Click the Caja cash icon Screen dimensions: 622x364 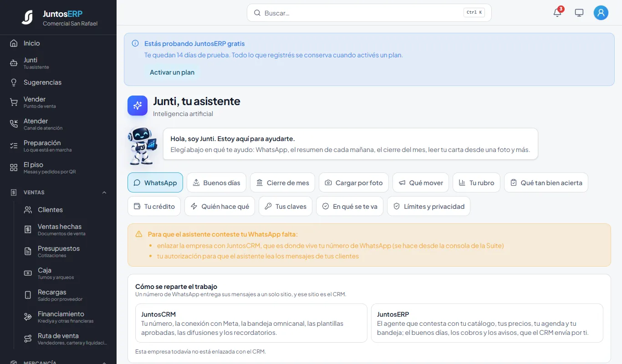tap(28, 273)
